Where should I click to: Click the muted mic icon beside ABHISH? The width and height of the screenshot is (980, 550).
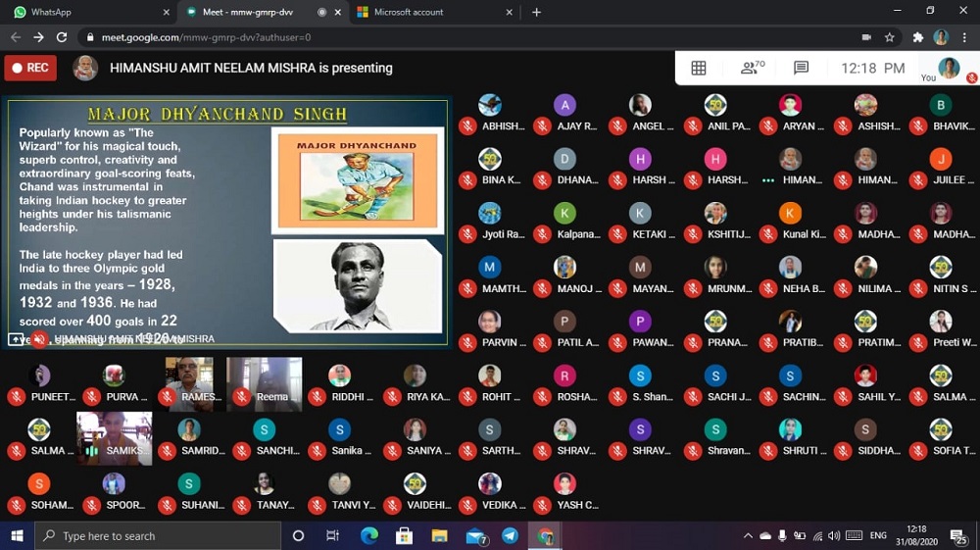(467, 126)
